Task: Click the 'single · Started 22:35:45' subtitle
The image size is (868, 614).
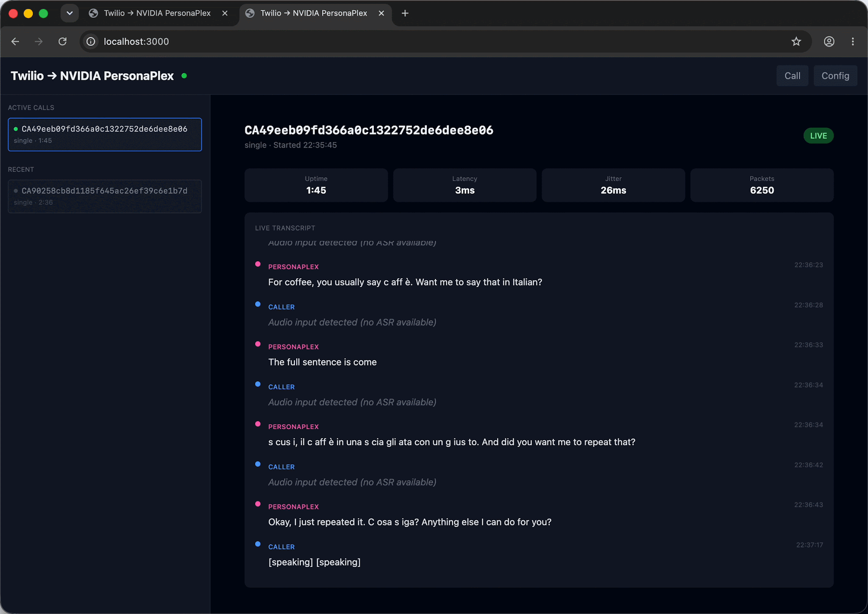Action: [291, 145]
